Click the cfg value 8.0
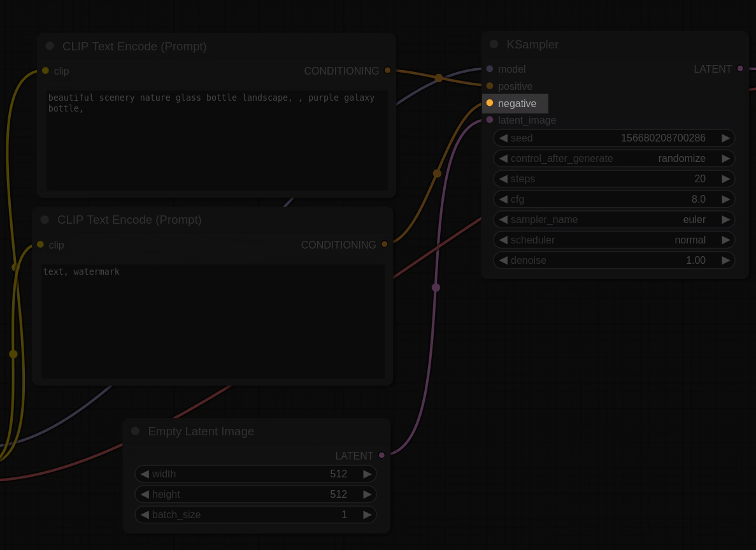Image resolution: width=756 pixels, height=550 pixels. [x=698, y=199]
